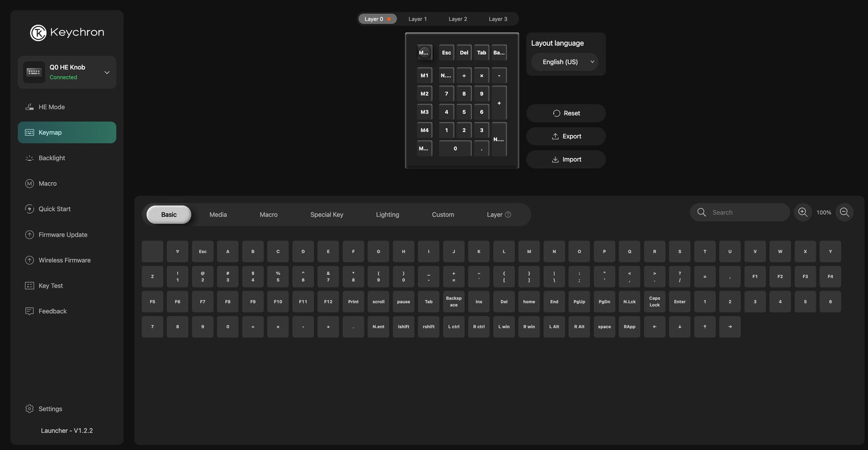Open the Key Test page
The height and width of the screenshot is (450, 868).
point(50,286)
